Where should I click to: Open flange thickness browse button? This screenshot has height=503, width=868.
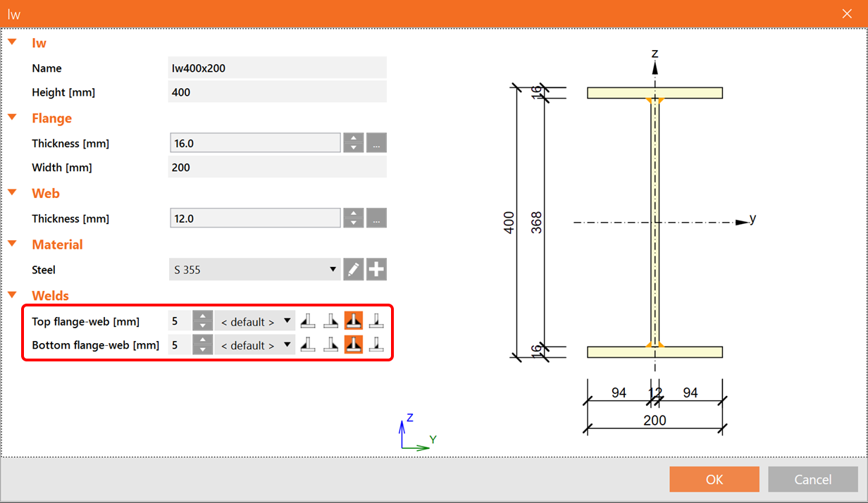(x=377, y=143)
